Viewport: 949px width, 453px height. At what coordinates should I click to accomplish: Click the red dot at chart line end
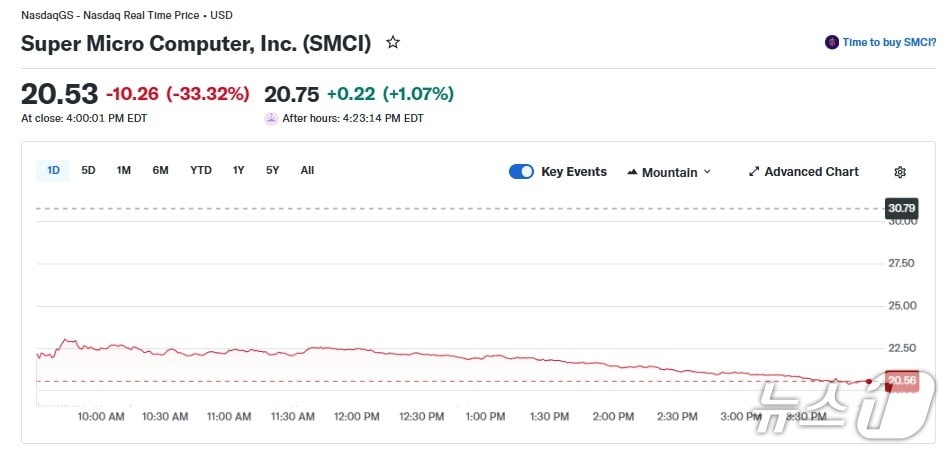(x=868, y=381)
